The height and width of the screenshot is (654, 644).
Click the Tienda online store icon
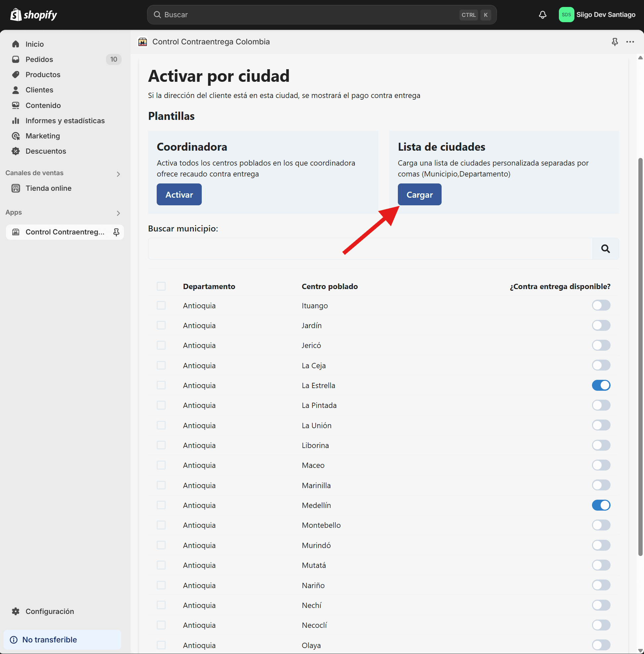(16, 188)
